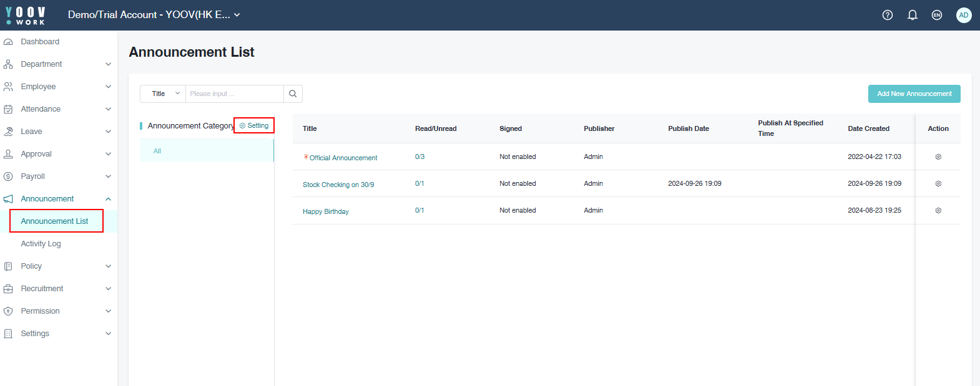This screenshot has width=980, height=386.
Task: Click the search text input field
Action: click(234, 94)
